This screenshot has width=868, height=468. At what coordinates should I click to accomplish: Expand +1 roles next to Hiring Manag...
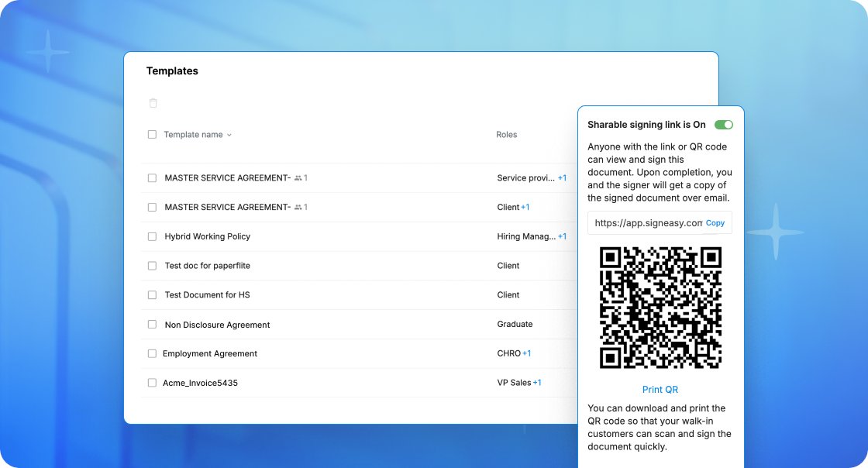click(562, 237)
